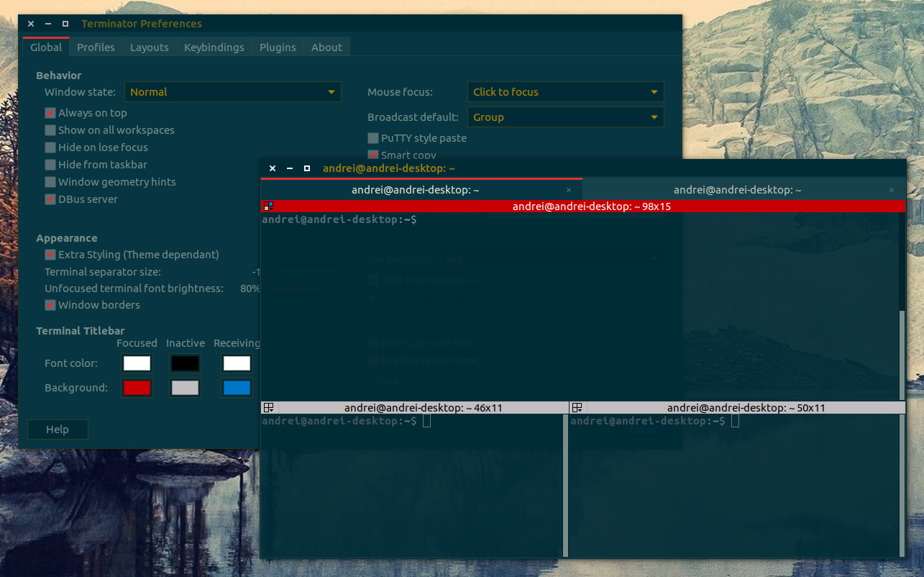The image size is (924, 577).
Task: Select the second terminal tab andrei@andrei-desktop
Action: coord(744,190)
